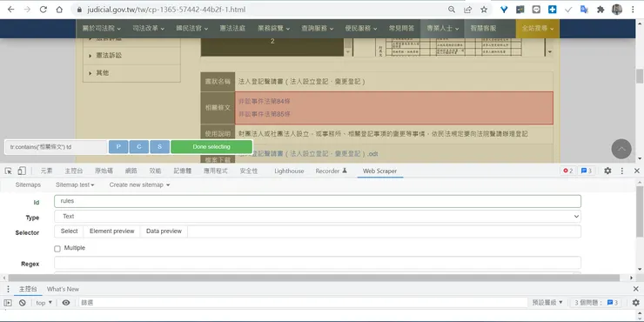Open DevTools more options menu

[x=622, y=171]
